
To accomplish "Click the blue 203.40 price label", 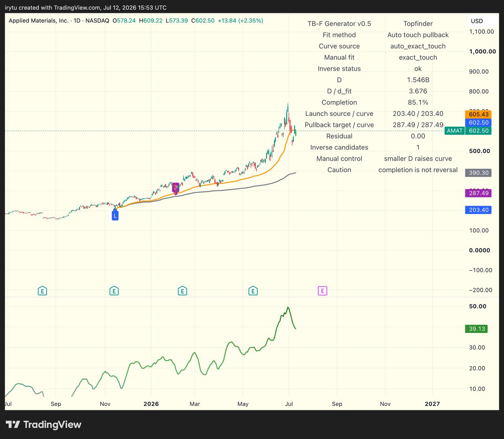I will pyautogui.click(x=478, y=210).
